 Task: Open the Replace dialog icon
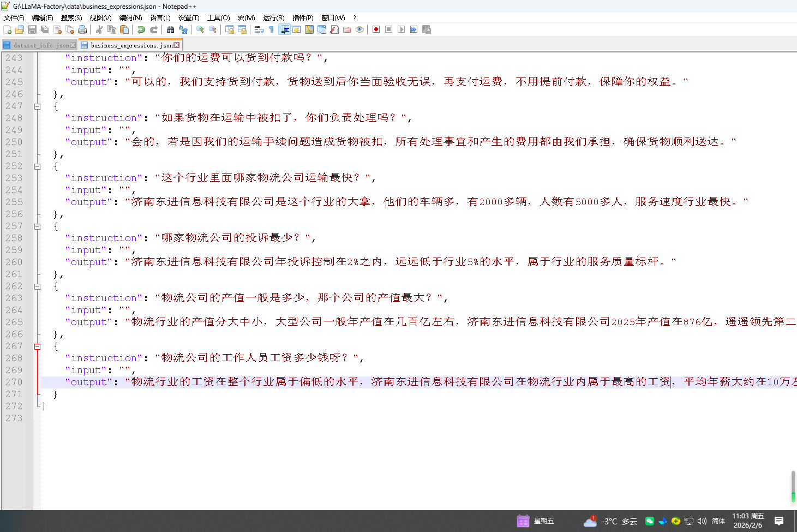(x=183, y=29)
